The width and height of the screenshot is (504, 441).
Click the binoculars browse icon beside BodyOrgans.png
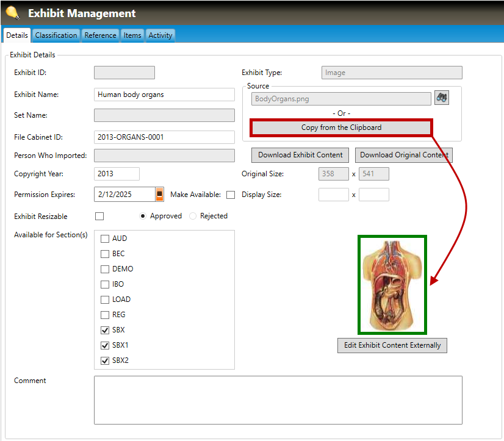pos(442,98)
